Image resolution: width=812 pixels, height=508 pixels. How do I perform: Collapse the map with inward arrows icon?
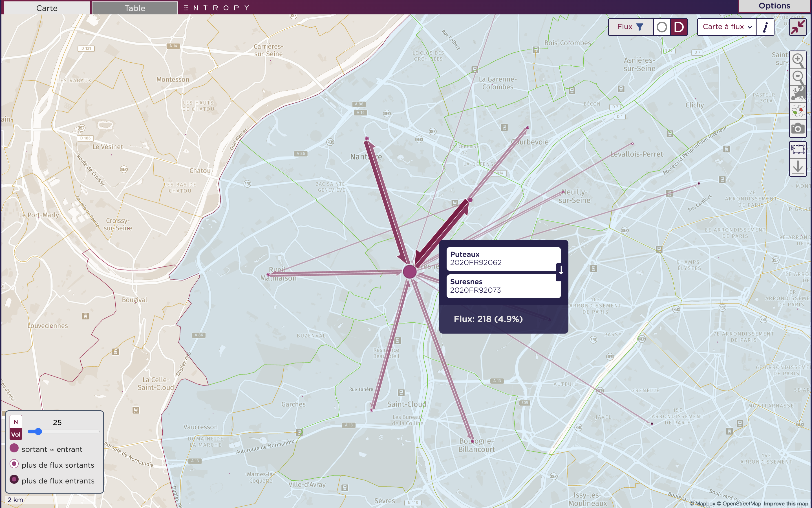pyautogui.click(x=798, y=27)
